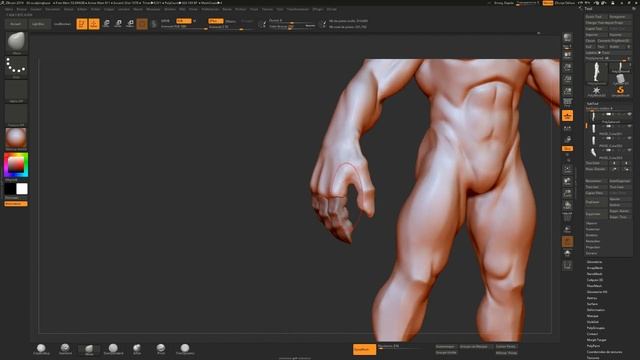Toggle the orange Zadd button
The image size is (640, 360).
tap(216, 21)
